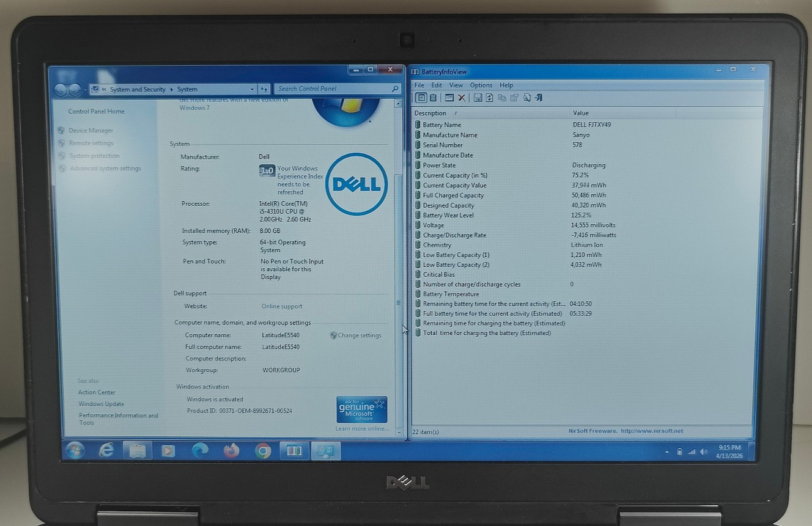Click refresh button beside Control Panel address bar
Image resolution: width=812 pixels, height=526 pixels.
(264, 89)
